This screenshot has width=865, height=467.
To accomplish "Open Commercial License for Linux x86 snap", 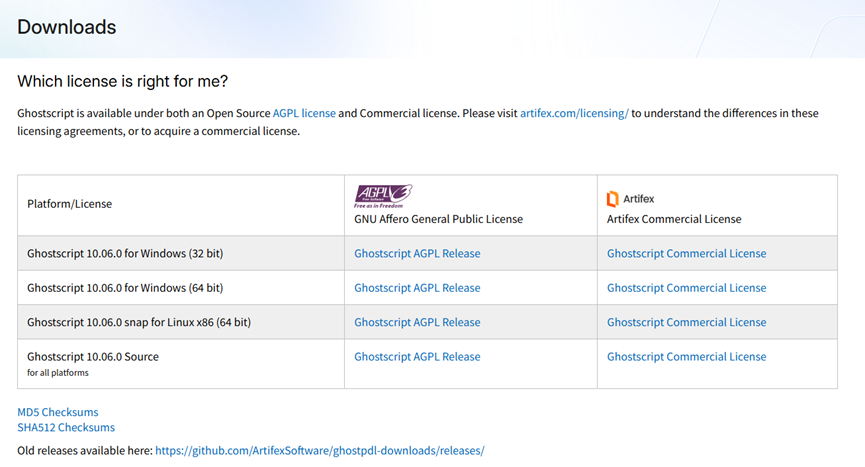I will 686,322.
